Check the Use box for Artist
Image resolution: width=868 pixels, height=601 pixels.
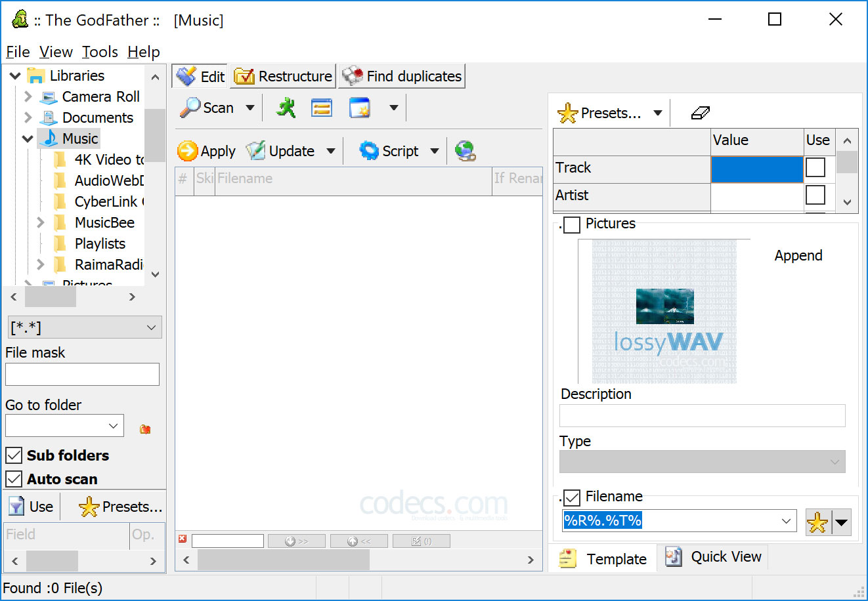coord(815,195)
